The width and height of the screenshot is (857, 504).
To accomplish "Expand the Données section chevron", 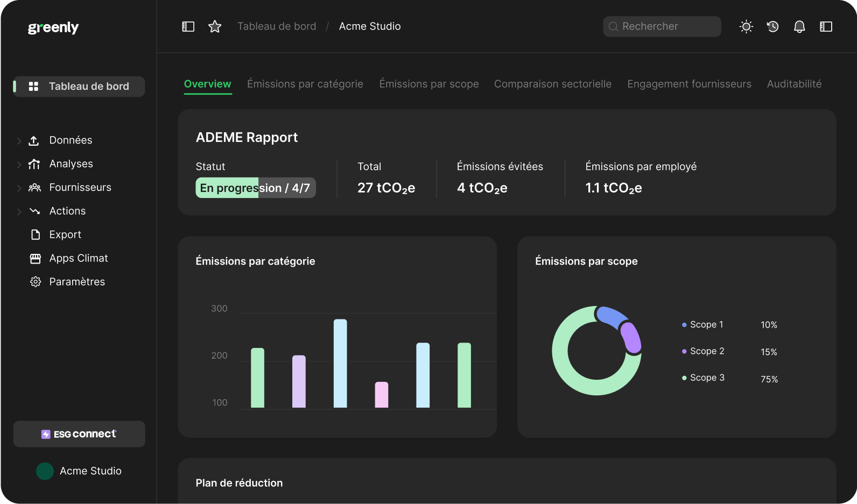I will [x=19, y=141].
